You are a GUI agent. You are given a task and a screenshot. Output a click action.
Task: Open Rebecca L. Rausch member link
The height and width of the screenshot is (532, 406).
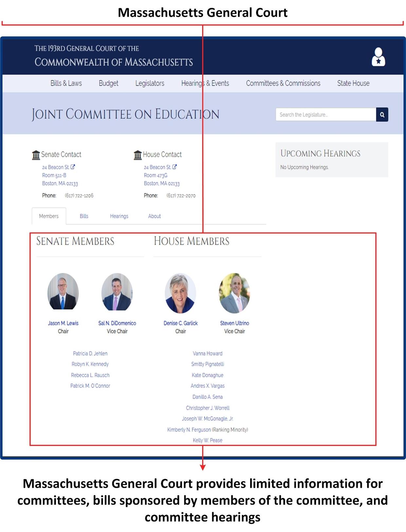click(x=90, y=375)
